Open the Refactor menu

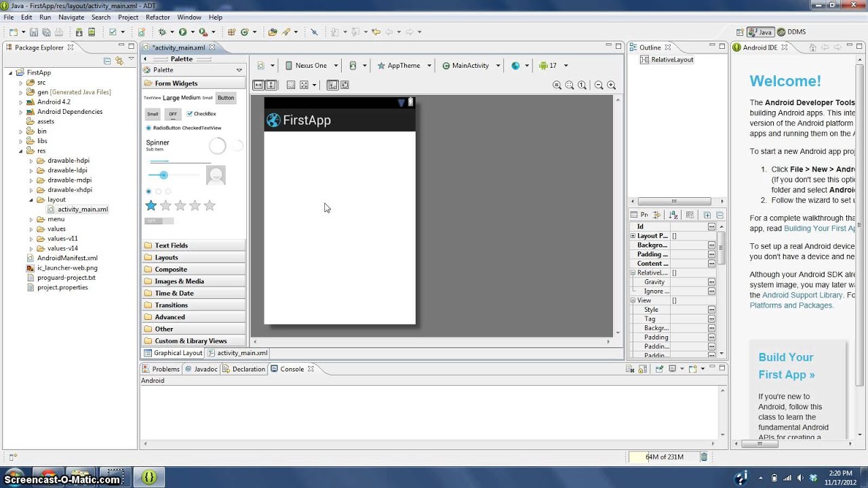click(158, 17)
